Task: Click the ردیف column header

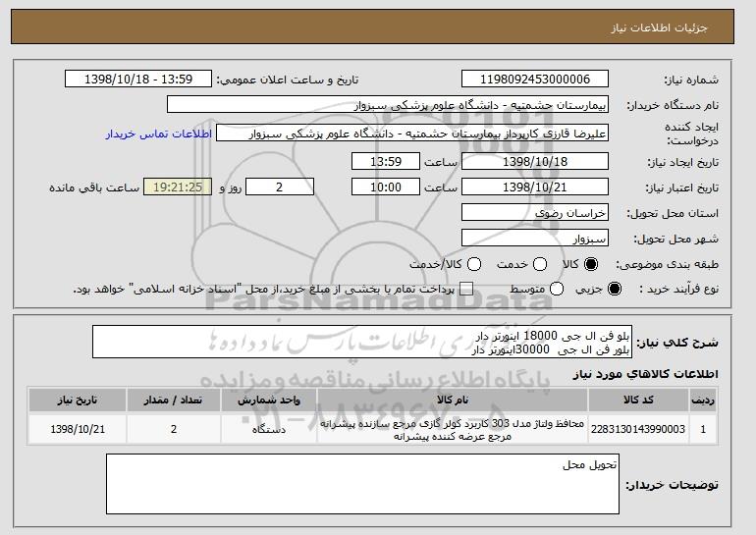Action: tap(703, 401)
